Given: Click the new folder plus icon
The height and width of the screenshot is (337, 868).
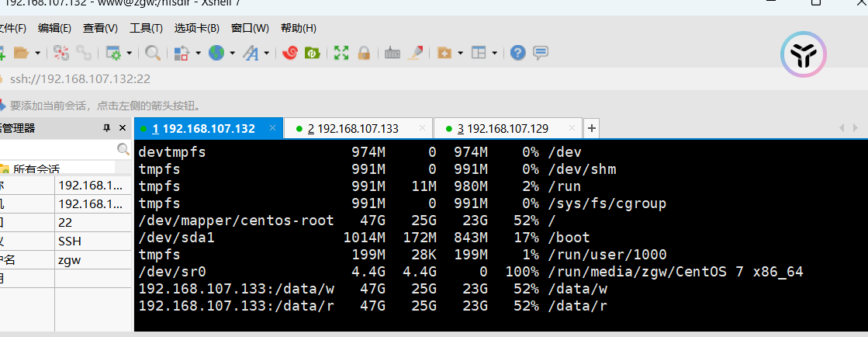Looking at the screenshot, I should [x=444, y=54].
